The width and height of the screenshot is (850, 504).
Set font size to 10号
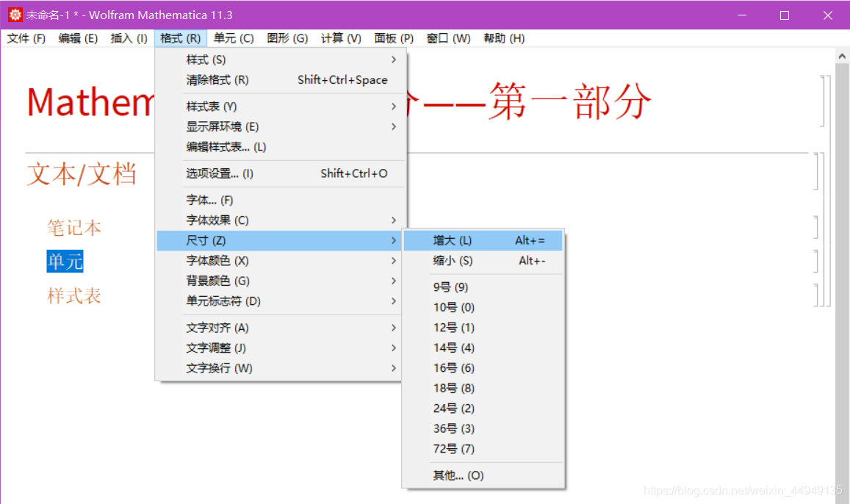[x=483, y=307]
